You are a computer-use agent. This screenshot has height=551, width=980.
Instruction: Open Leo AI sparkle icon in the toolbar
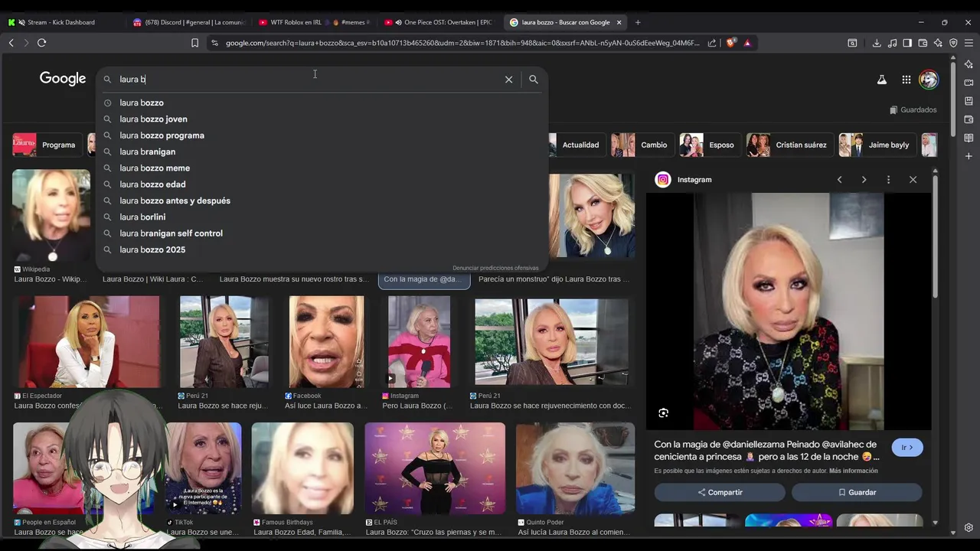(x=938, y=43)
